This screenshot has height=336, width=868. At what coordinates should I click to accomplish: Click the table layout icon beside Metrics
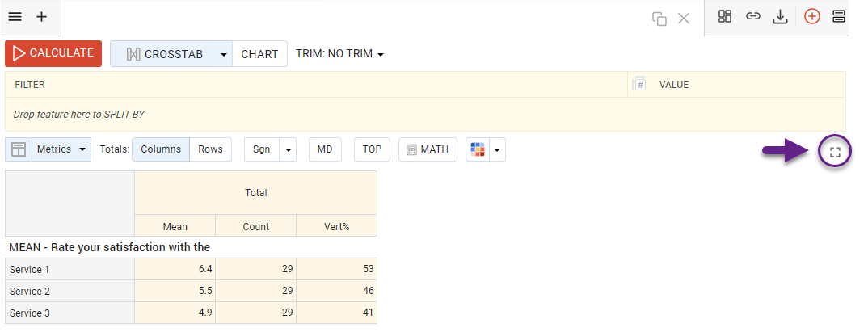point(19,149)
